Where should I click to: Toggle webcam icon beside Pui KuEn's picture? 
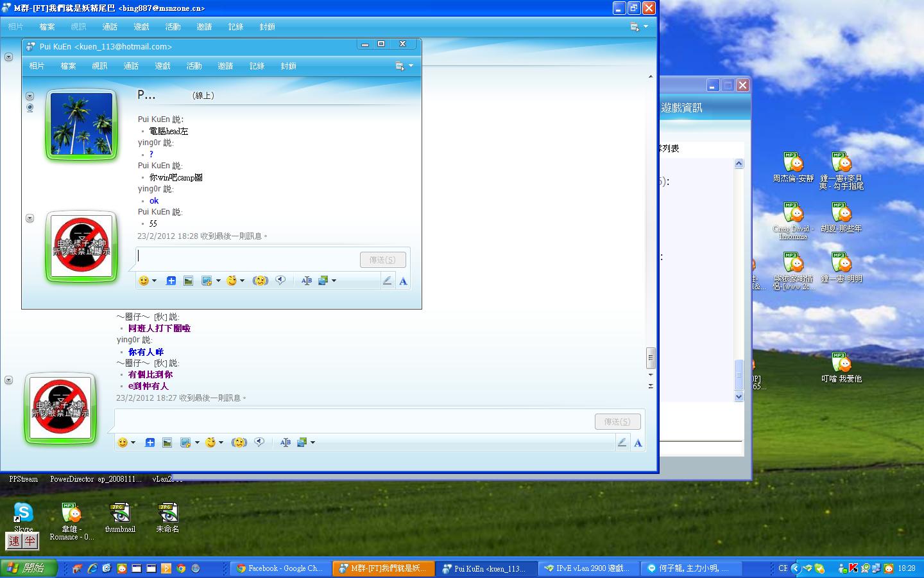click(30, 108)
